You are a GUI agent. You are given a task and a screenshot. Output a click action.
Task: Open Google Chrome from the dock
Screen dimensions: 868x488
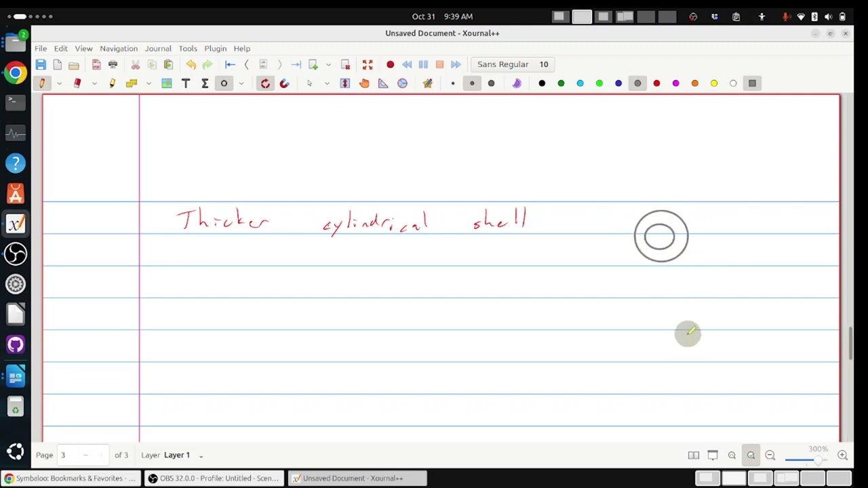point(15,73)
